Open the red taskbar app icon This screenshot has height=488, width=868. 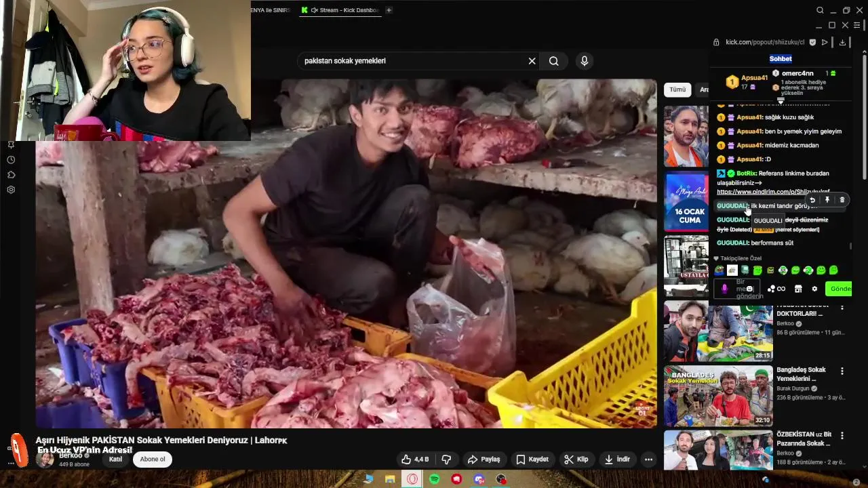(x=456, y=479)
